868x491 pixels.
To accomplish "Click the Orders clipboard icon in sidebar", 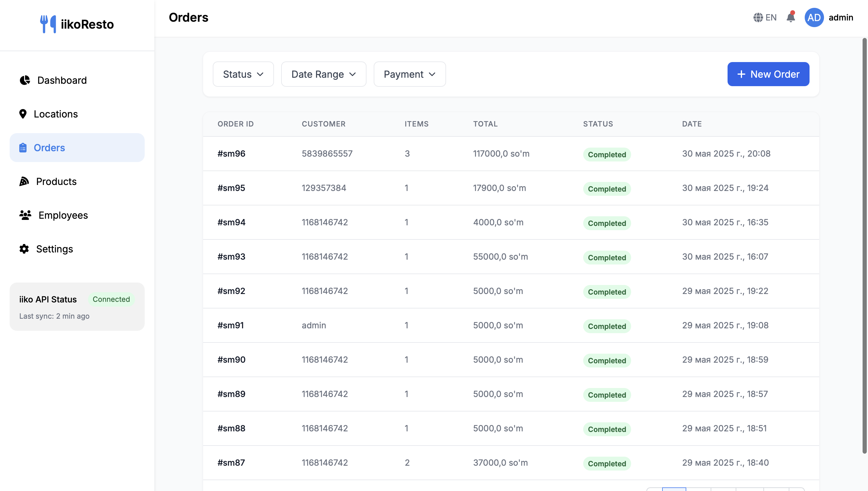I will point(23,147).
